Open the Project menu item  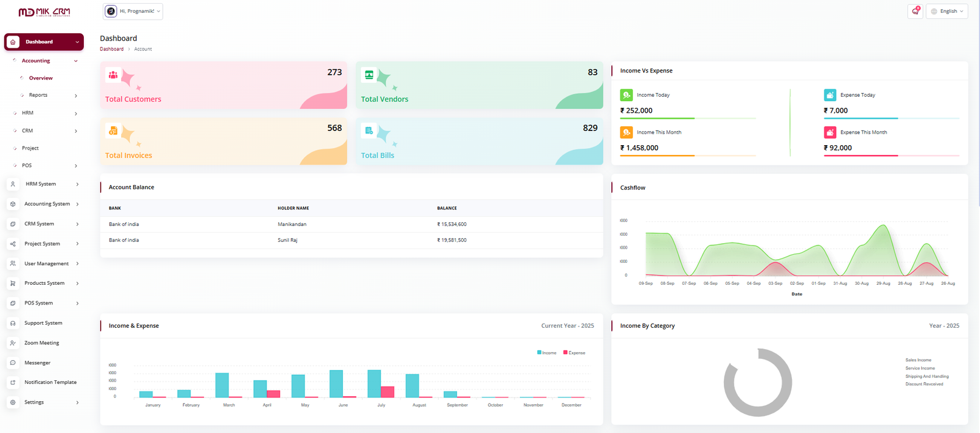30,148
